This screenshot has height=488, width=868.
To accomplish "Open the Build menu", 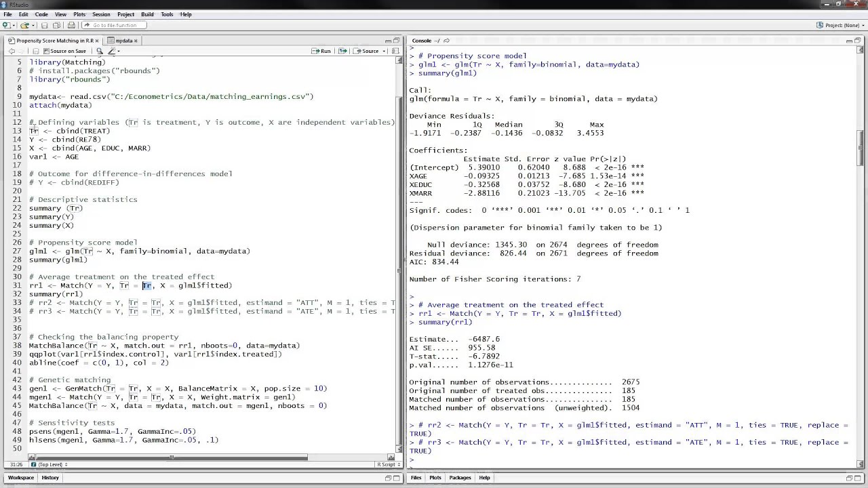I will click(147, 14).
